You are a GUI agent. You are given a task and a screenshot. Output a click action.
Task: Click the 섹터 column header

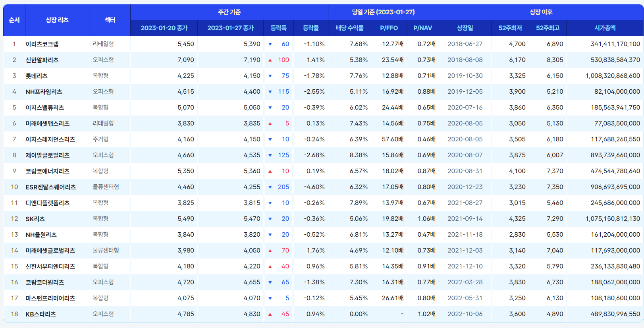[x=110, y=20]
